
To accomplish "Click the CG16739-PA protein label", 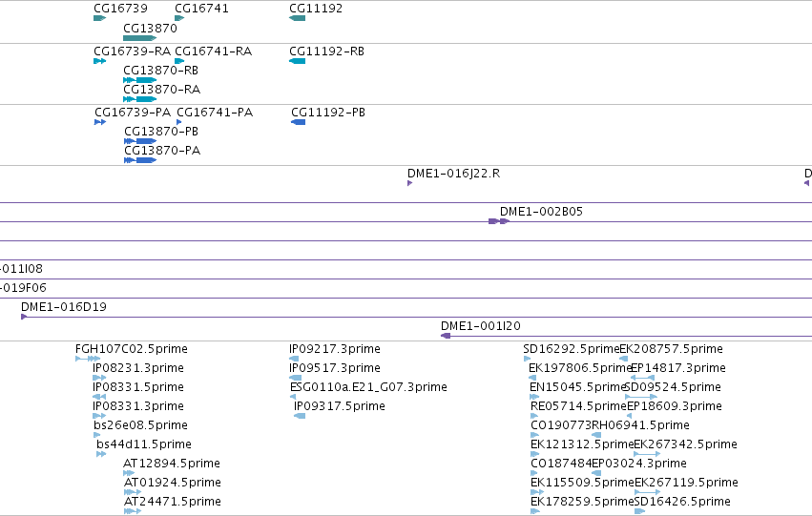I will point(133,113).
